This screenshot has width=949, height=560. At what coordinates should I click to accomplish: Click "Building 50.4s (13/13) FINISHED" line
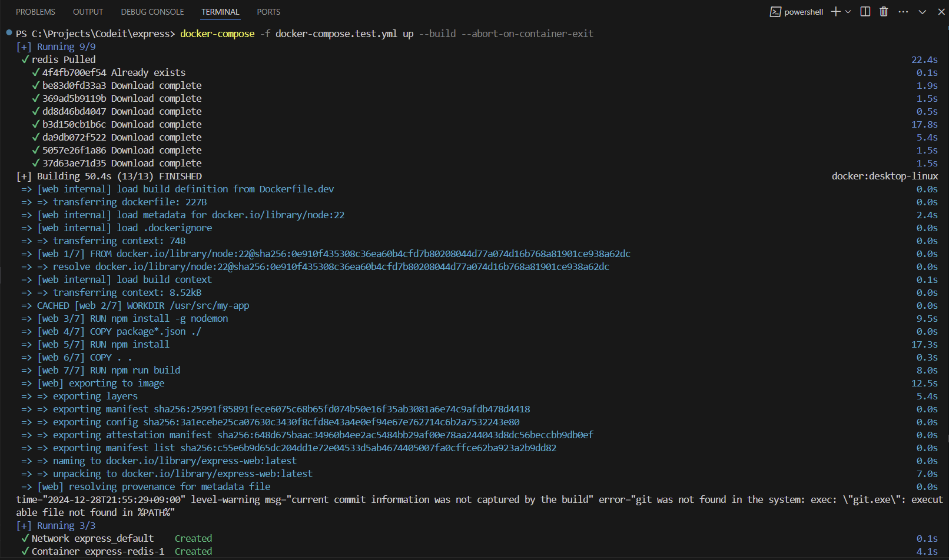coord(109,176)
